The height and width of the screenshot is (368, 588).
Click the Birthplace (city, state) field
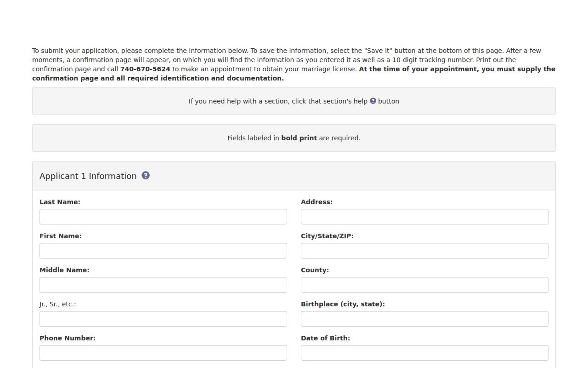coord(424,319)
